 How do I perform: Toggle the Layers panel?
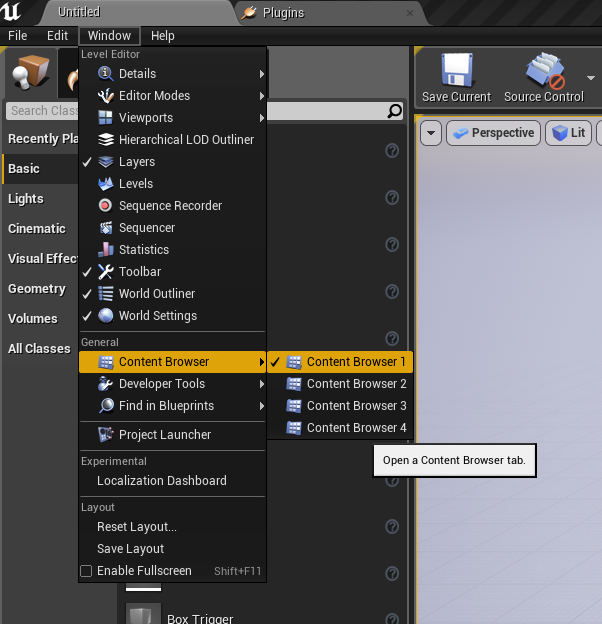click(x=172, y=162)
